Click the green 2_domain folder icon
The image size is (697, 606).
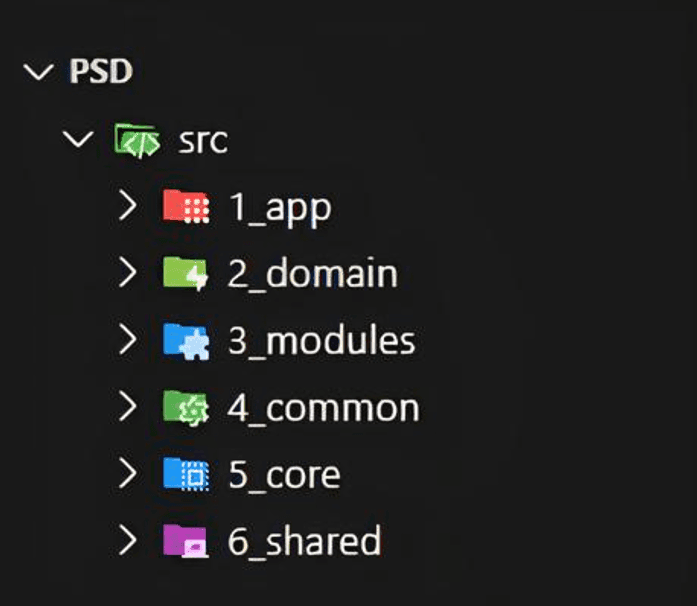coord(185,273)
